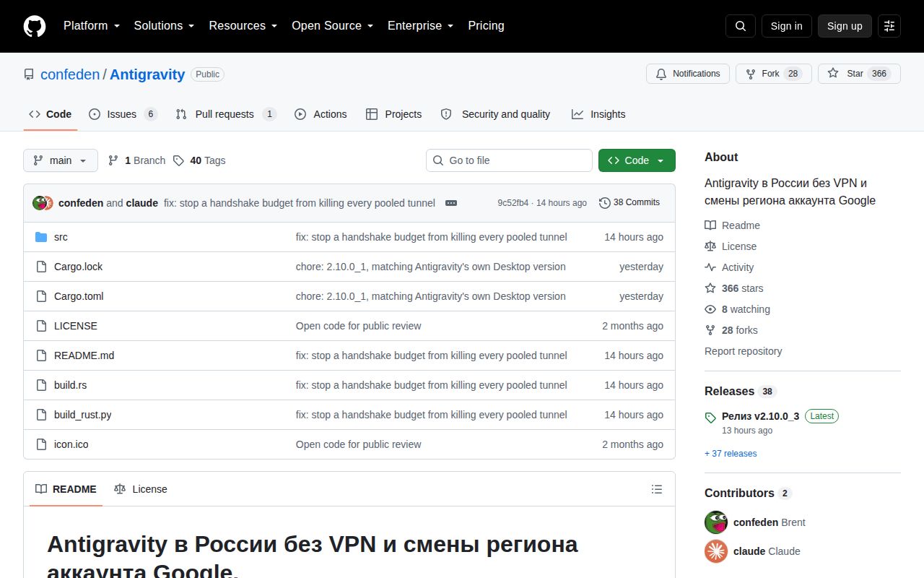Image resolution: width=924 pixels, height=578 pixels.
Task: Click the confeden avatar in Contributors
Action: (x=716, y=522)
